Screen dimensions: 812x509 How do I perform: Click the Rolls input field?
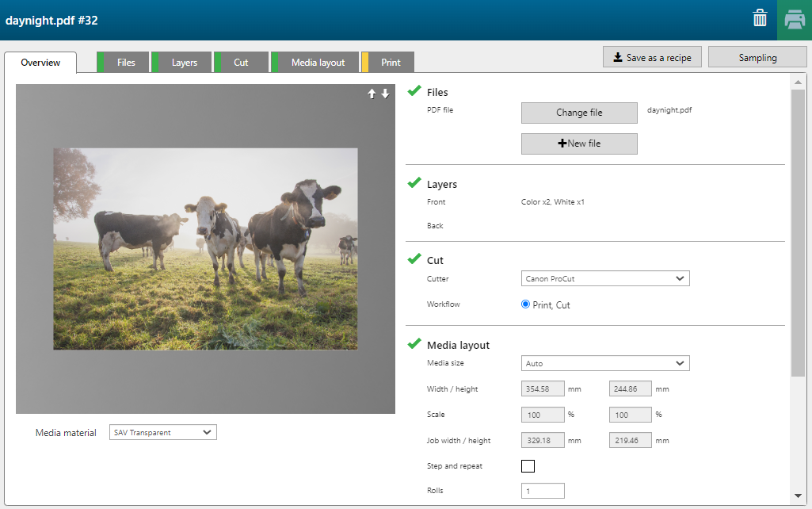tap(543, 491)
